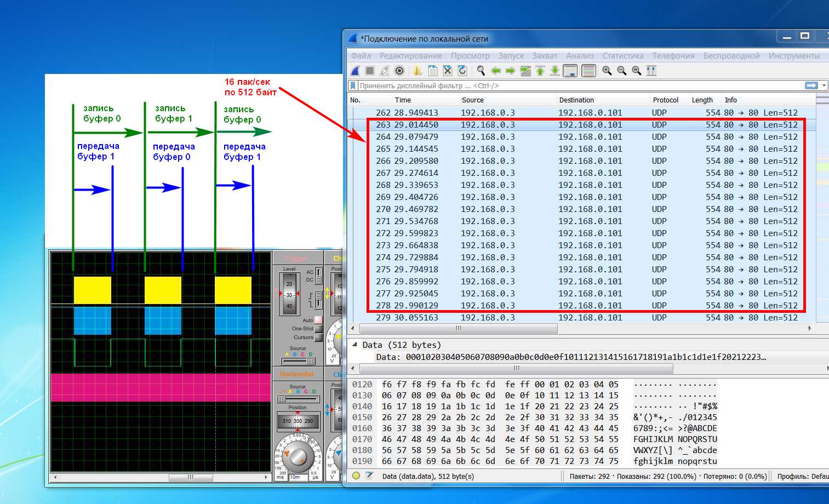Click the trigger Level dial
The image size is (829, 504).
point(289,294)
